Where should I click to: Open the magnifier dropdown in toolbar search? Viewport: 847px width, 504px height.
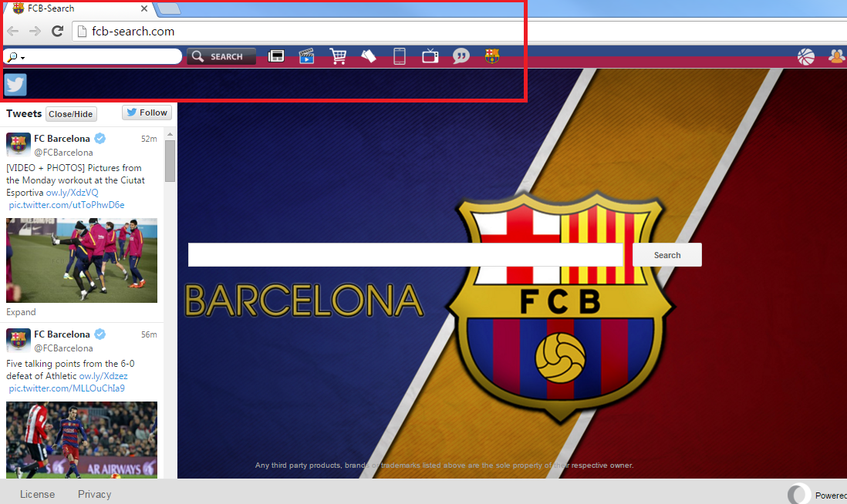16,57
